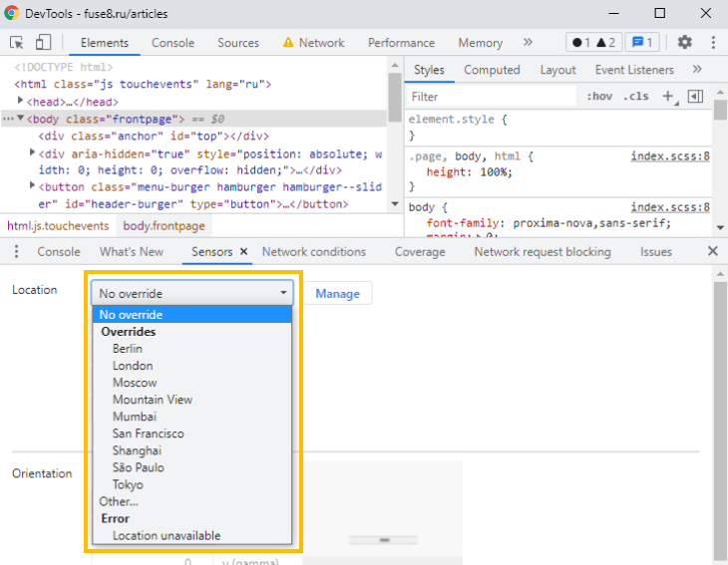Screen dimensions: 728x565
Task: Select Tokyo from the location list
Action: [128, 484]
